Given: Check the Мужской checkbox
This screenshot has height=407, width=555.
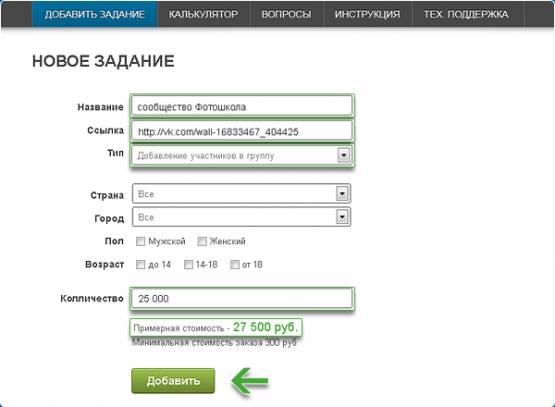Looking at the screenshot, I should pyautogui.click(x=141, y=241).
